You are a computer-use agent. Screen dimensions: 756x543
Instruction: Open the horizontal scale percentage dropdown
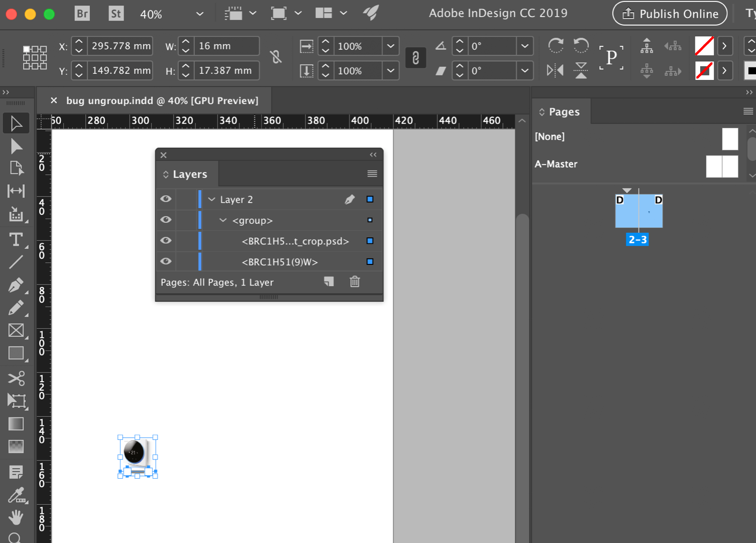coord(391,46)
